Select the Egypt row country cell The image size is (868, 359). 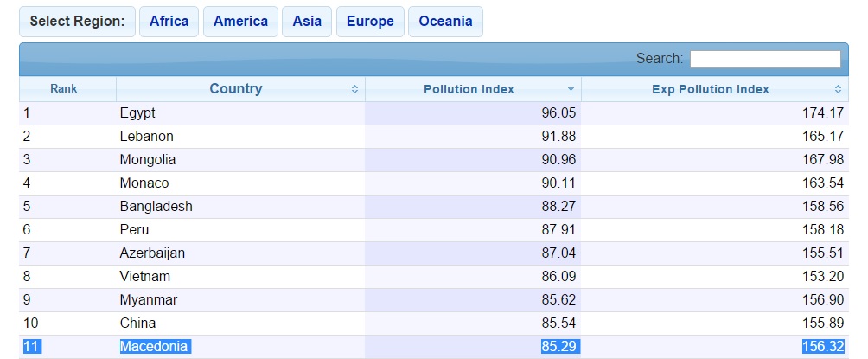pos(241,113)
